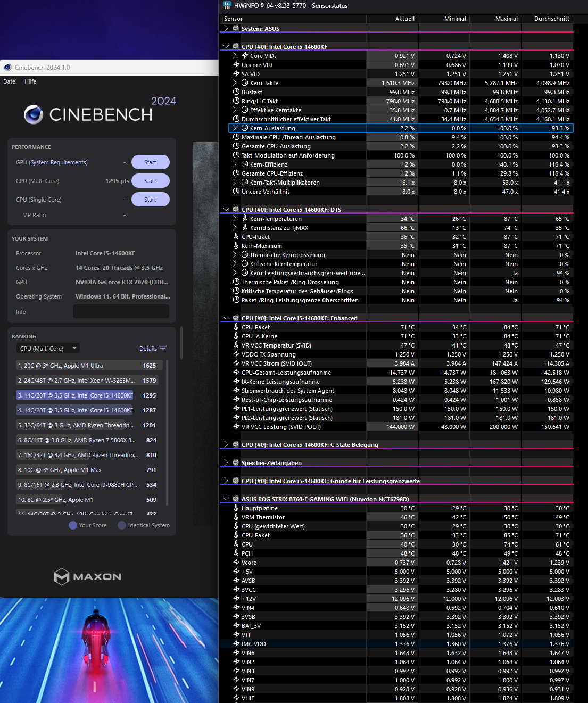Image resolution: width=588 pixels, height=703 pixels.
Task: Click the filter icon next to Details
Action: pos(163,349)
